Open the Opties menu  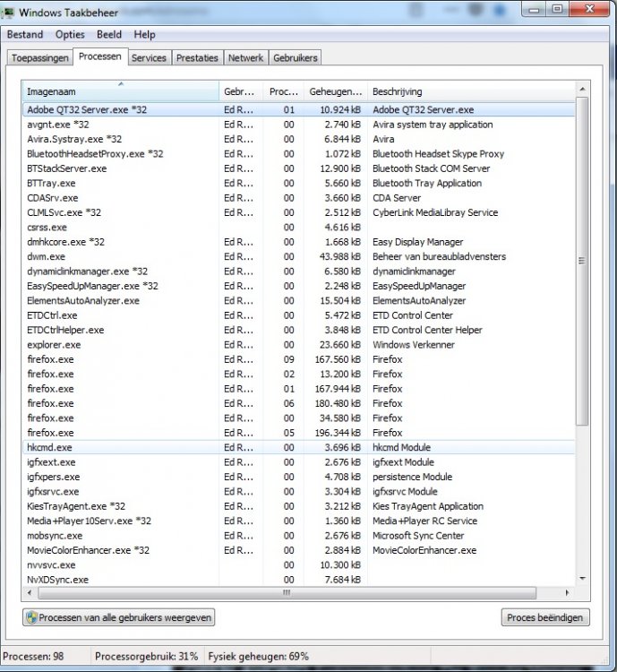pos(70,35)
